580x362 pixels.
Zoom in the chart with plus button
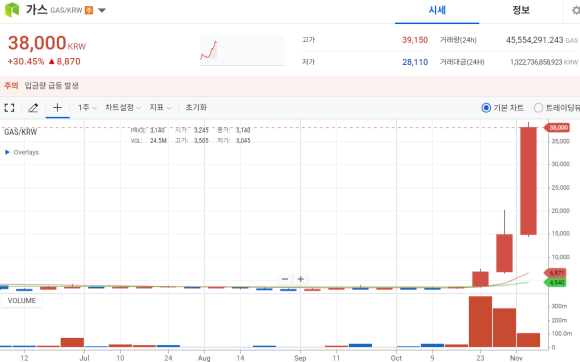pos(301,279)
